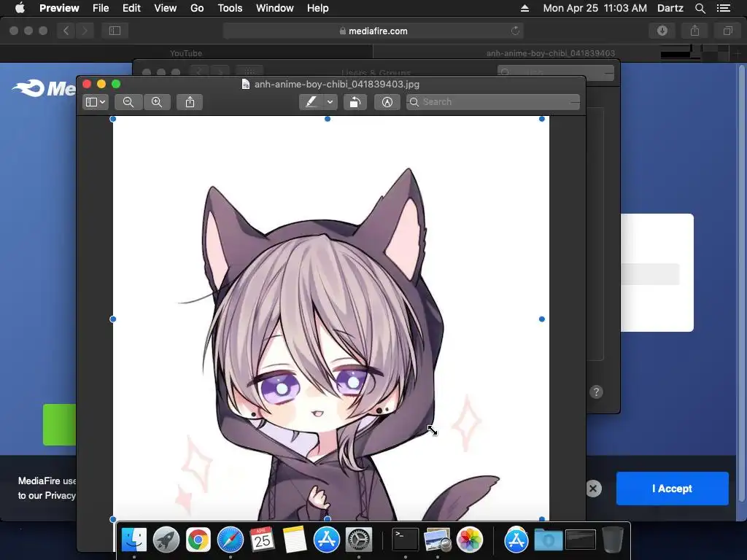Viewport: 747px width, 560px height.
Task: Expand the highlight color dropdown arrow
Action: [330, 102]
